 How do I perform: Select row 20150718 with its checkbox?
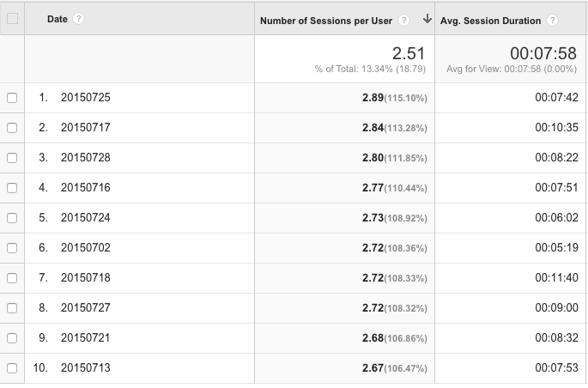(x=12, y=278)
